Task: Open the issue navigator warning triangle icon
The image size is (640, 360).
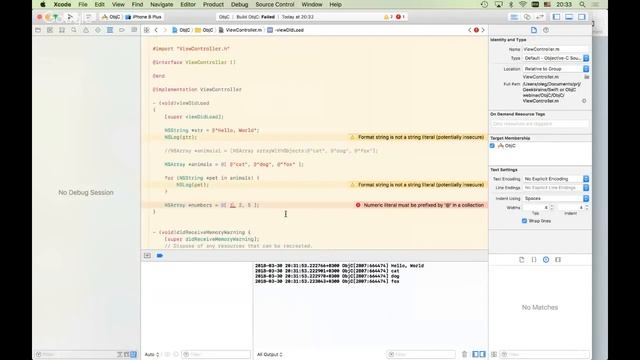Action: [86, 30]
